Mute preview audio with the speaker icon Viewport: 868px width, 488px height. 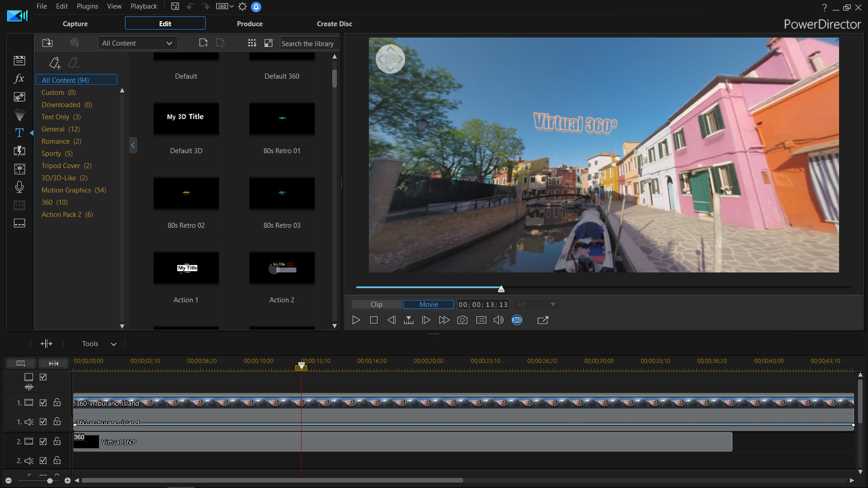(x=499, y=320)
